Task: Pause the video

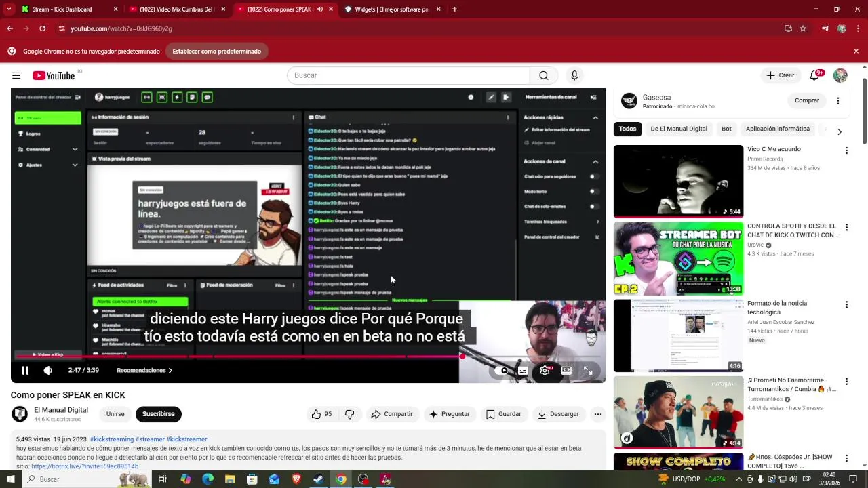Action: [25, 371]
